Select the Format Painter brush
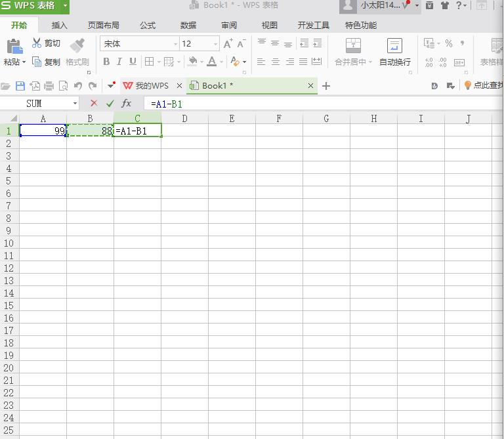 click(77, 45)
